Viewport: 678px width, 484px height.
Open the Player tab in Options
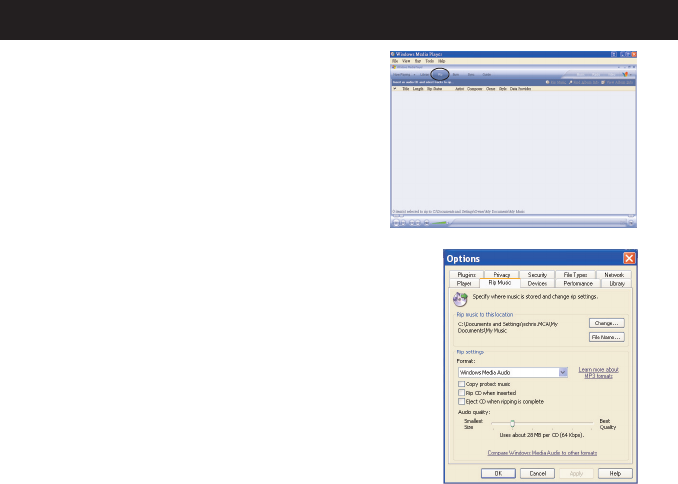(464, 283)
